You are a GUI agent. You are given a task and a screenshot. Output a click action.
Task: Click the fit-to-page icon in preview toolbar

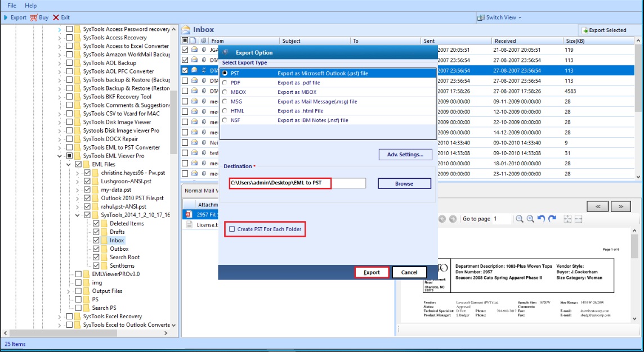tap(567, 219)
